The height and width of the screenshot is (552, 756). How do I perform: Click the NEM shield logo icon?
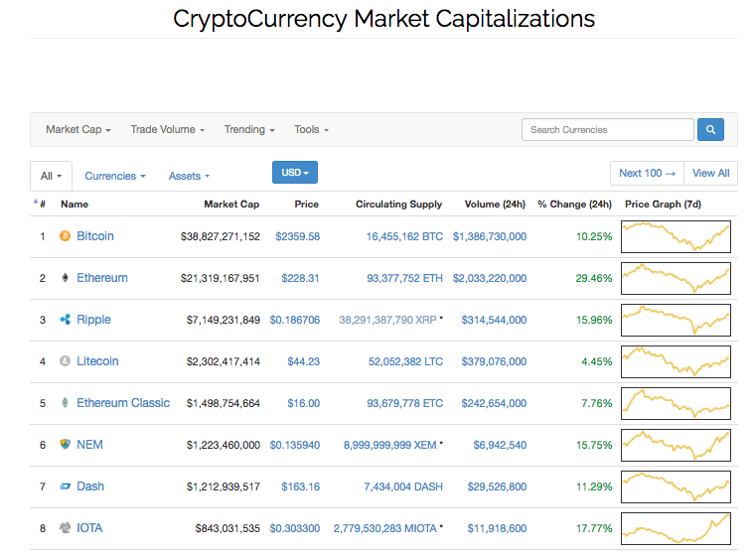(x=66, y=444)
